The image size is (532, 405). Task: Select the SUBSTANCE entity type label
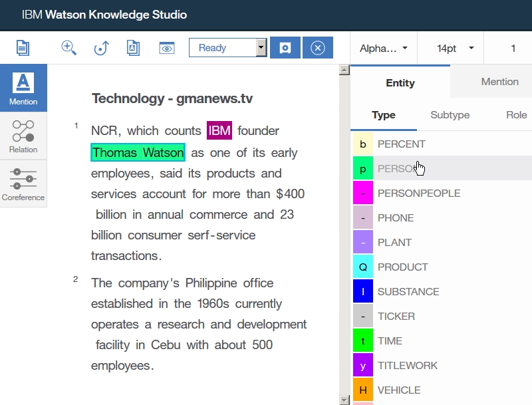pos(408,292)
